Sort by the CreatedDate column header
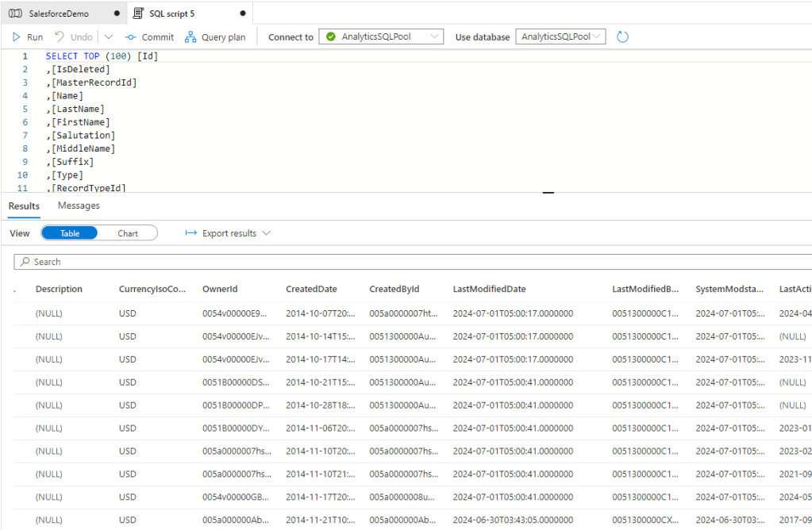 (x=311, y=290)
